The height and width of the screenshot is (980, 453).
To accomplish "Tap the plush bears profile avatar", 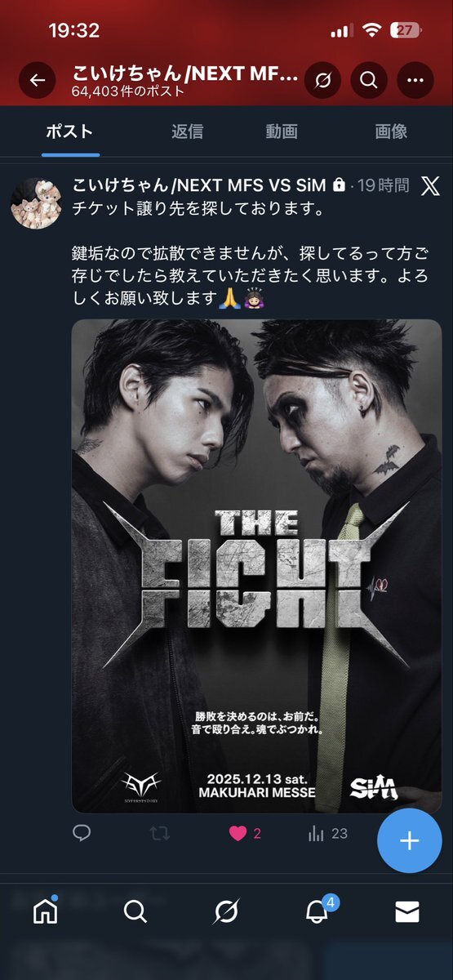I will pos(37,203).
